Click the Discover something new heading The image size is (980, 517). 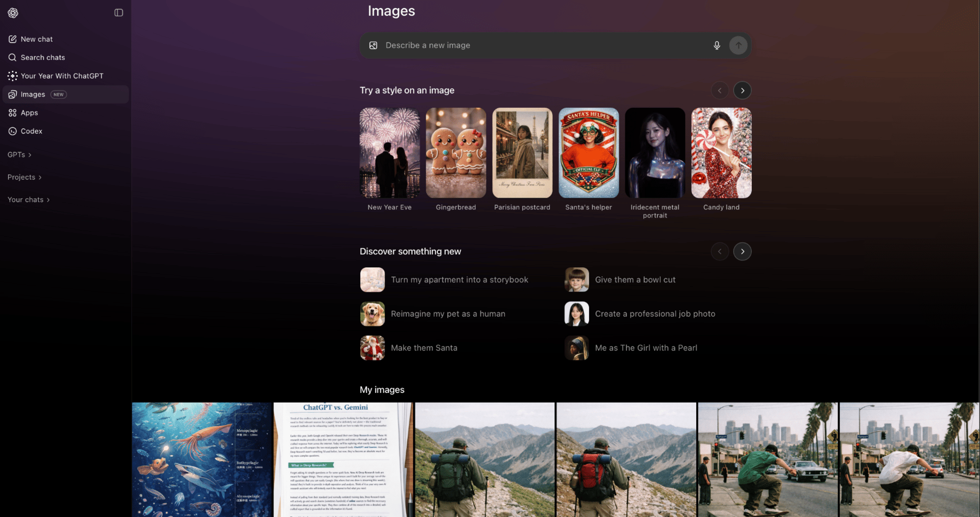coord(410,251)
